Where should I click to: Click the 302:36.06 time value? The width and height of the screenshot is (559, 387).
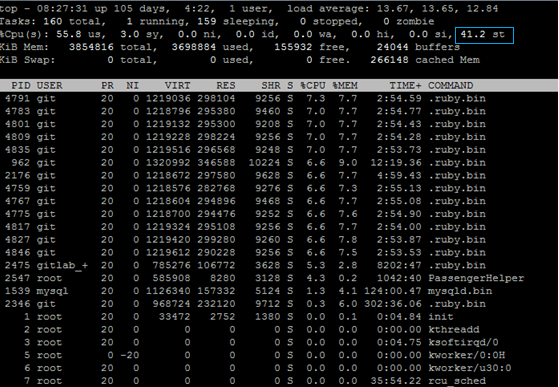click(x=393, y=304)
